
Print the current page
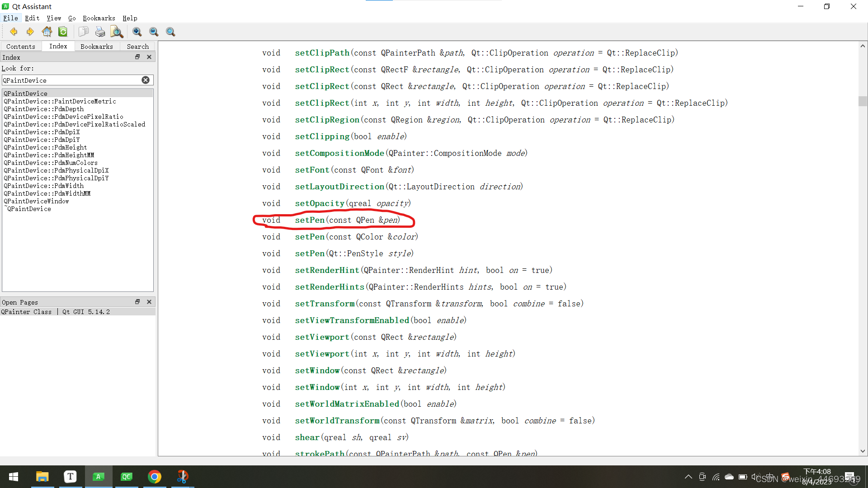click(100, 32)
